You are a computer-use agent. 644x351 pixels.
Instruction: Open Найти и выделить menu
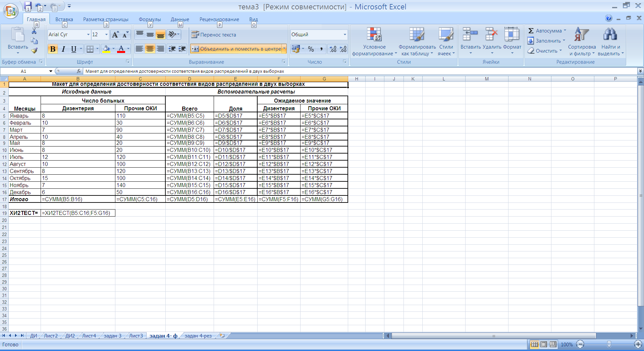(610, 42)
